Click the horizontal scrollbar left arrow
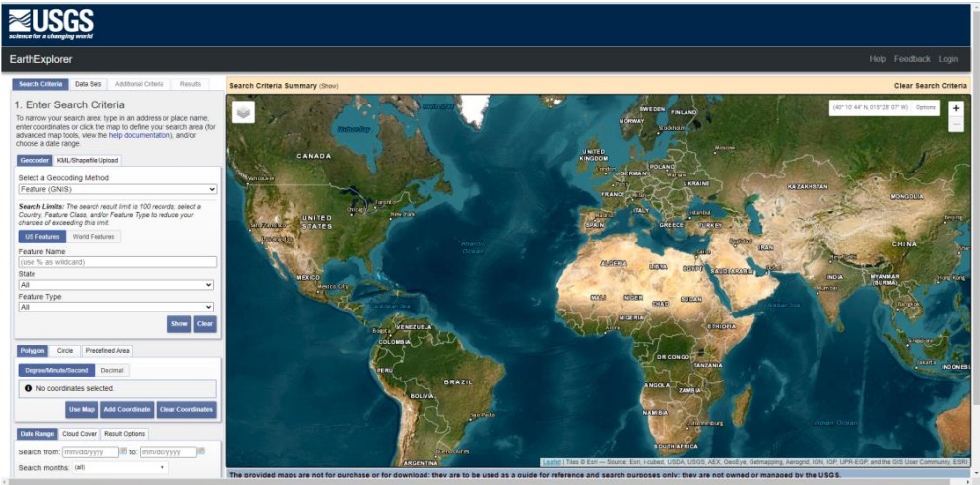 tap(4, 481)
